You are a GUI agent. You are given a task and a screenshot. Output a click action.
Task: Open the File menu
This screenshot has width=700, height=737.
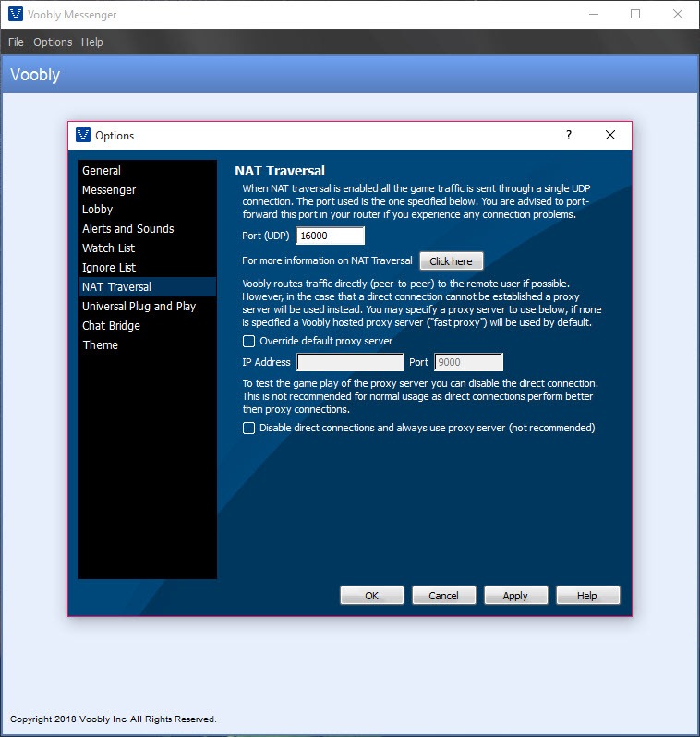click(16, 42)
